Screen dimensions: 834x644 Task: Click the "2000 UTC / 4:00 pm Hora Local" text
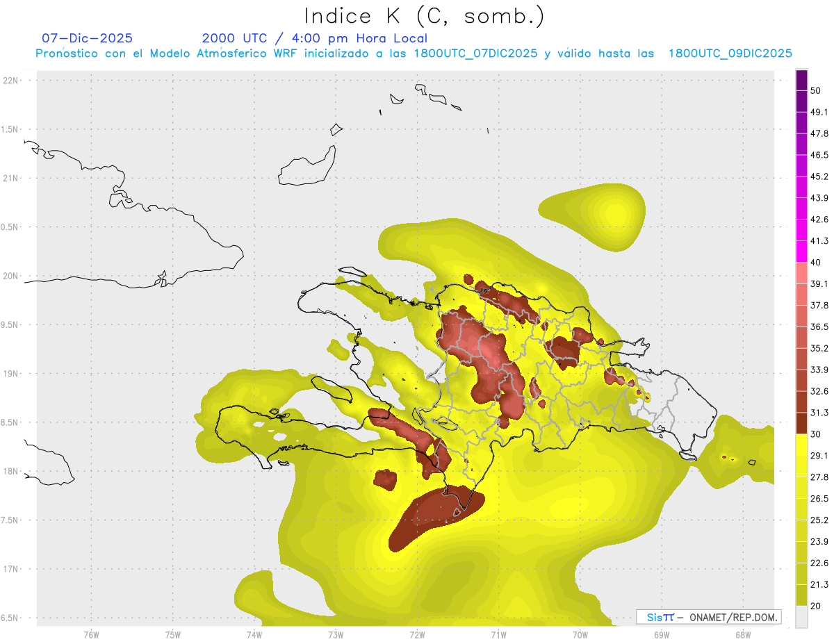coord(315,38)
